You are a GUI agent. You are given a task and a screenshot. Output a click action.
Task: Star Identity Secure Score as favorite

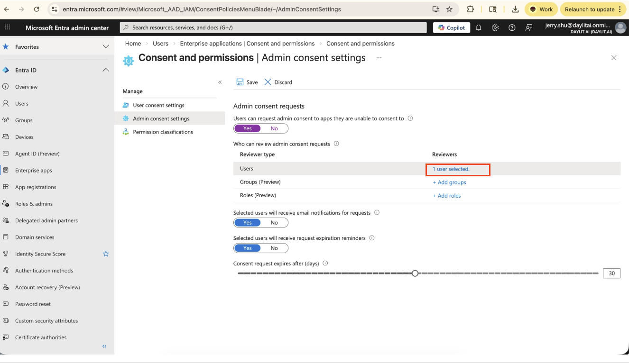[x=106, y=254]
